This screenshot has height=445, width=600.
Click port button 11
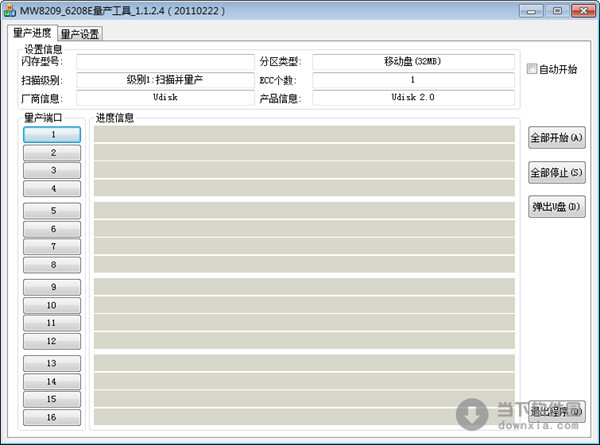point(52,323)
